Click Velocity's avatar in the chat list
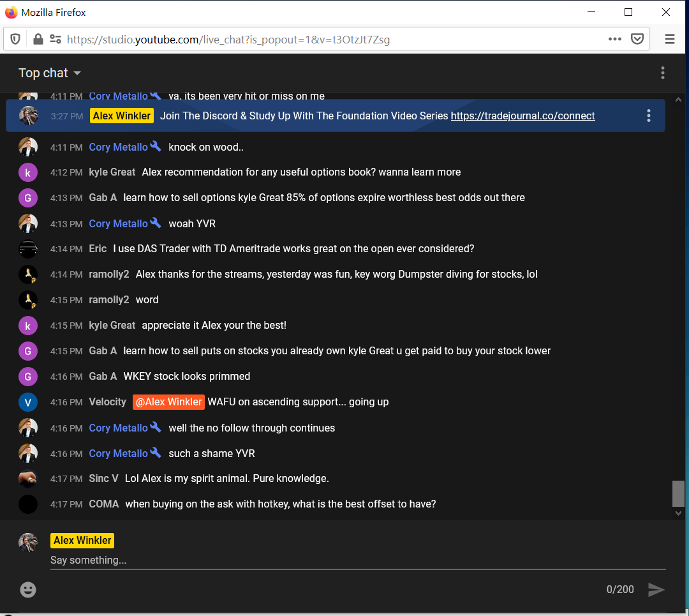This screenshot has width=689, height=616. [28, 402]
